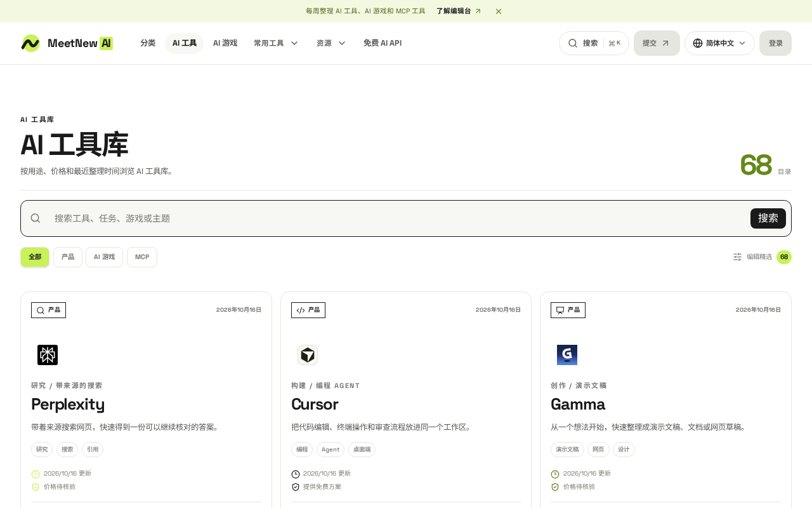Viewport: 812px width, 508px height.
Task: Click the 编辑精选 sort control
Action: point(762,257)
